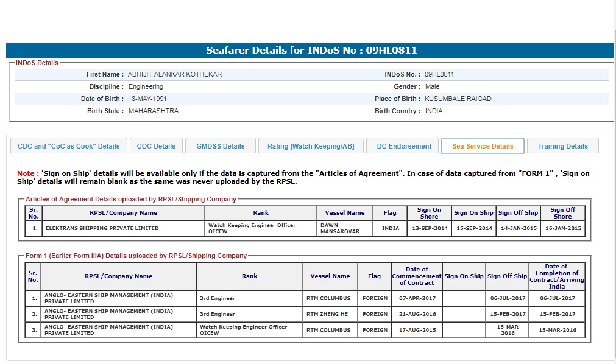Switch to the COC Details tab
This screenshot has height=364, width=616.
(156, 146)
